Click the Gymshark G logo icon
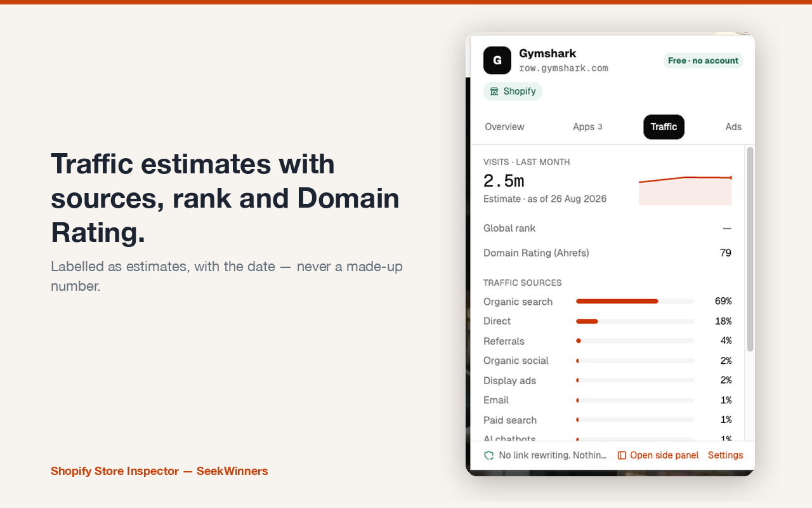The image size is (812, 508). tap(497, 60)
